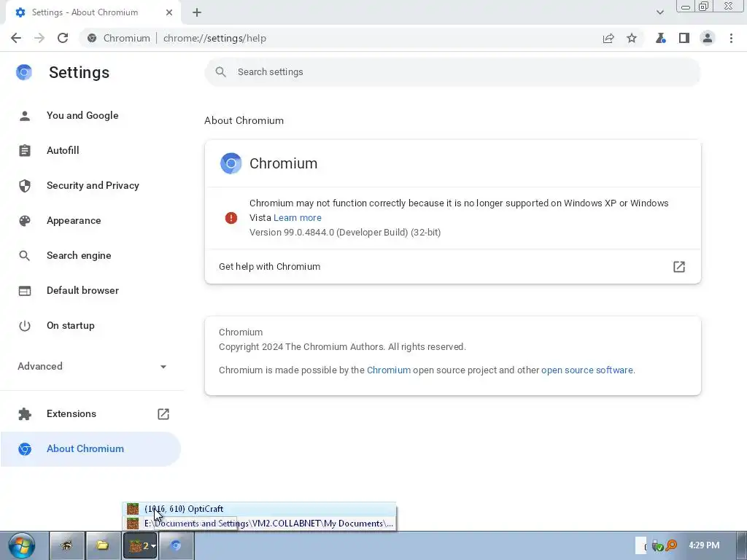Click the Settings page logo
Image resolution: width=747 pixels, height=560 pixels.
pyautogui.click(x=24, y=72)
